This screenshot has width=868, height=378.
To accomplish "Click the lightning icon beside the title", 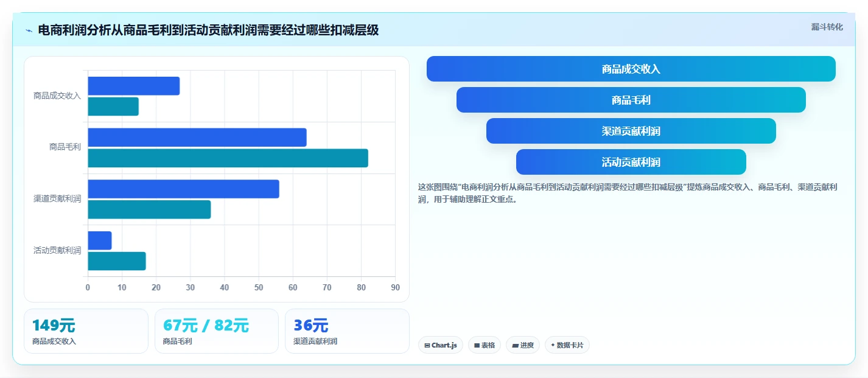I will tap(29, 30).
